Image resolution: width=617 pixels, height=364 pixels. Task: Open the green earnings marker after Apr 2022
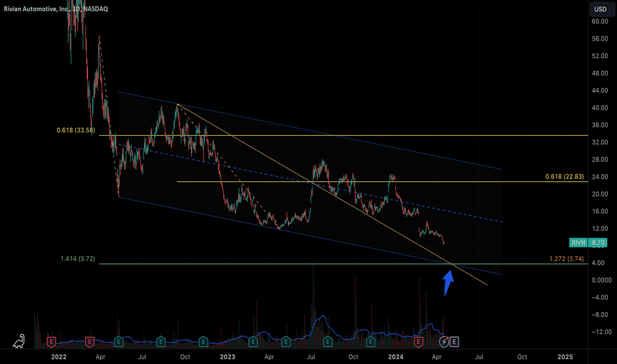pos(119,341)
